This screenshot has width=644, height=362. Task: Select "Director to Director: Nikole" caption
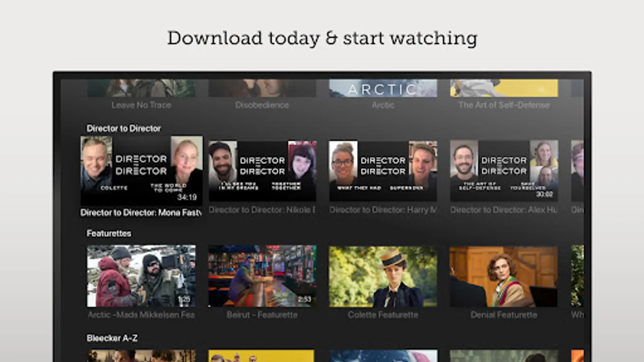(x=262, y=210)
